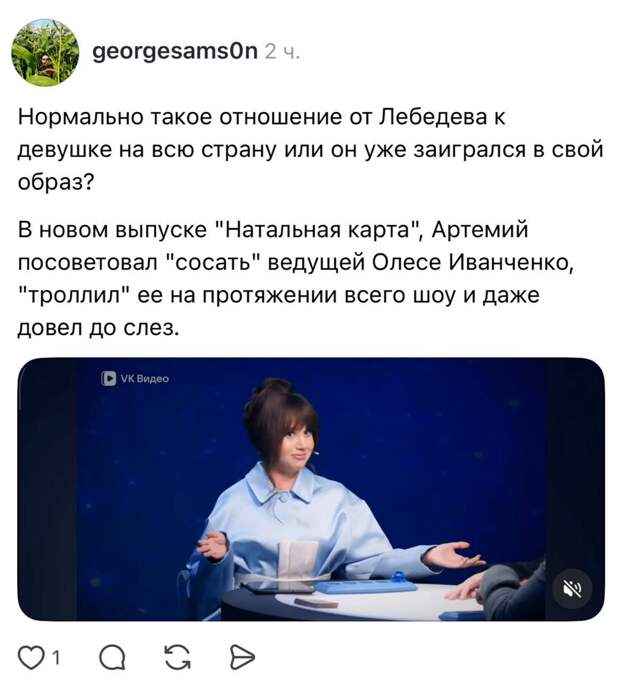Repost using the circular arrows icon
Screen dimensions: 620x682
click(178, 656)
